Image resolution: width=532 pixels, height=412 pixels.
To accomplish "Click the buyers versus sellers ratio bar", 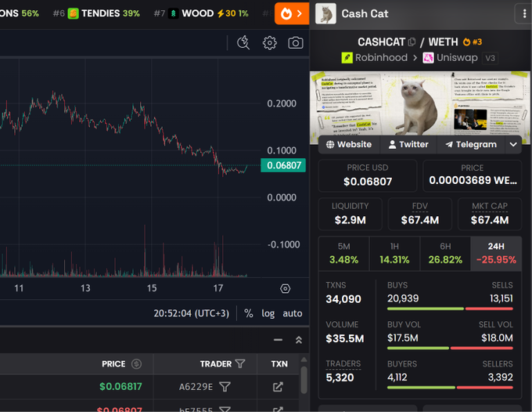I will coord(450,388).
